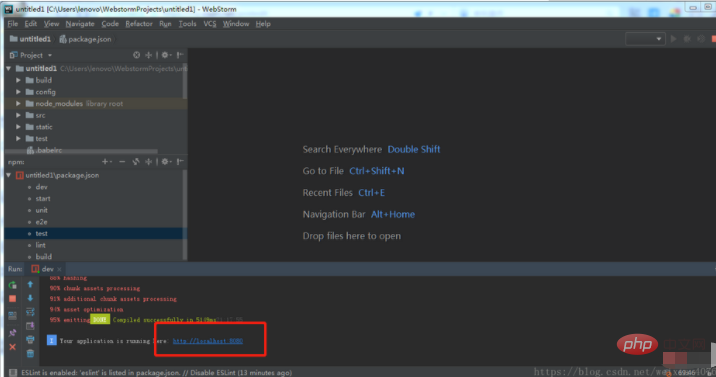Viewport: 716px width, 377px height.
Task: Expand the node_modules folder
Action: pyautogui.click(x=18, y=104)
